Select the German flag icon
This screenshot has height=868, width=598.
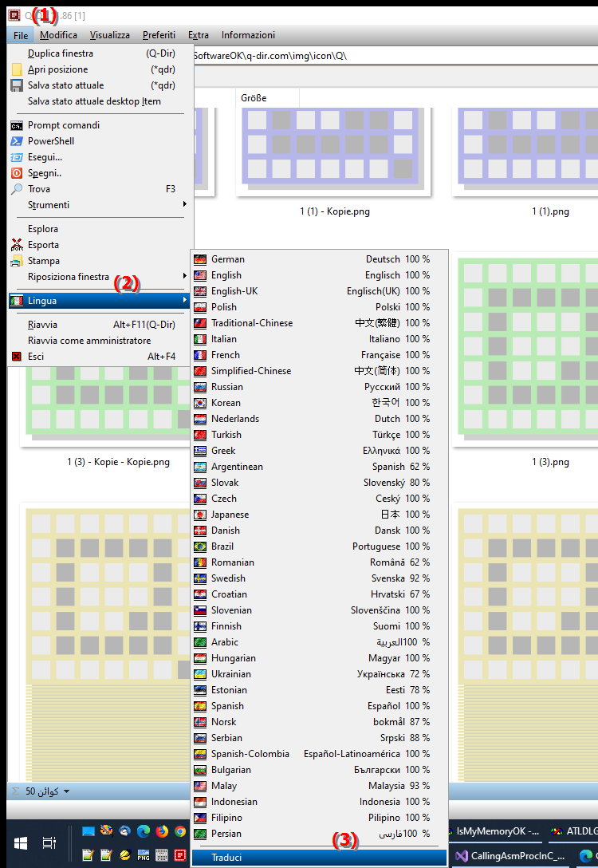[x=200, y=259]
